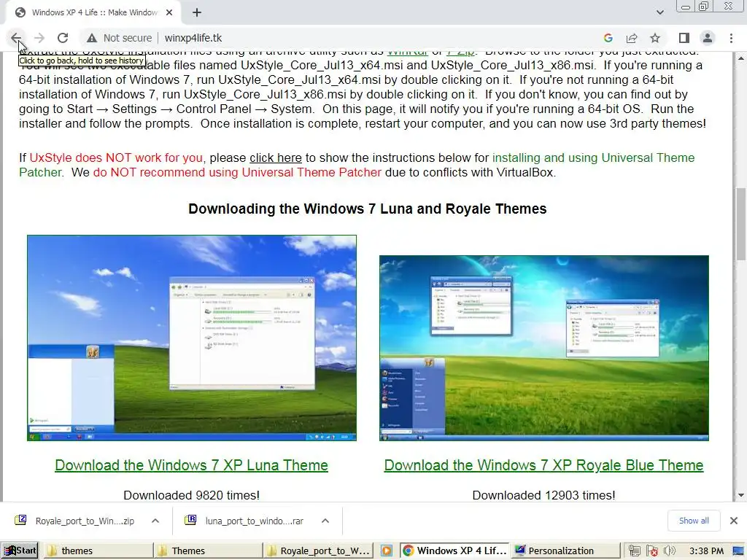
Task: Click the Luna and Royale Themes heading
Action: point(368,209)
